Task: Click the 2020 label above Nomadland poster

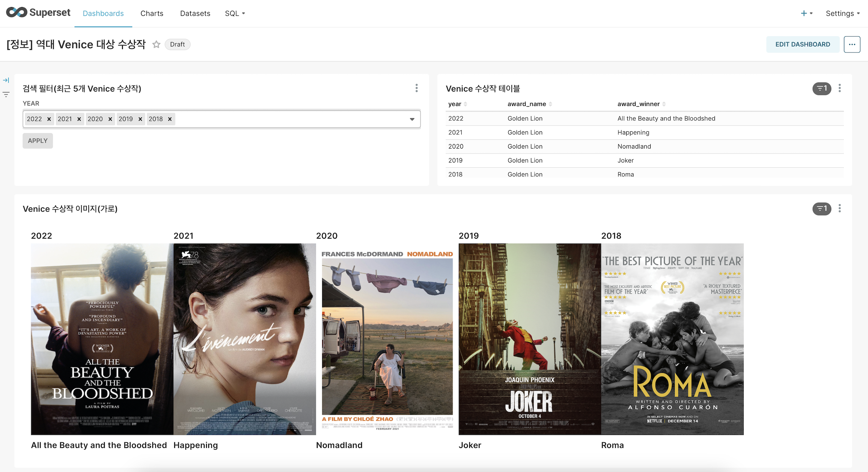Action: click(x=327, y=236)
